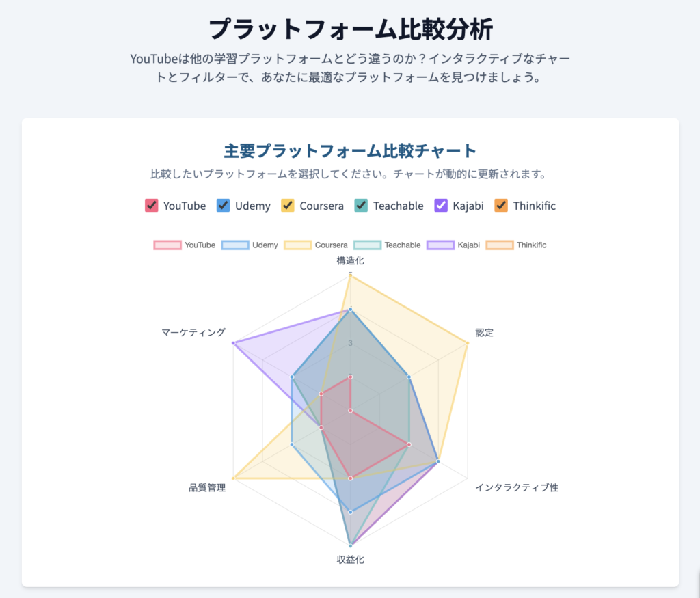Uncheck the YouTube checkbox
Image resolution: width=700 pixels, height=598 pixels.
151,205
